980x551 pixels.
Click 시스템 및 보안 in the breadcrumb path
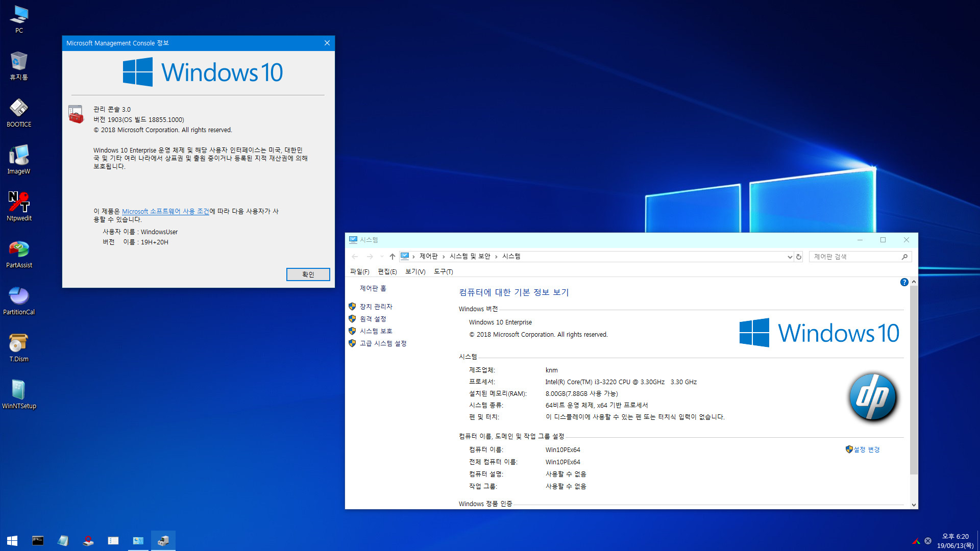[470, 256]
